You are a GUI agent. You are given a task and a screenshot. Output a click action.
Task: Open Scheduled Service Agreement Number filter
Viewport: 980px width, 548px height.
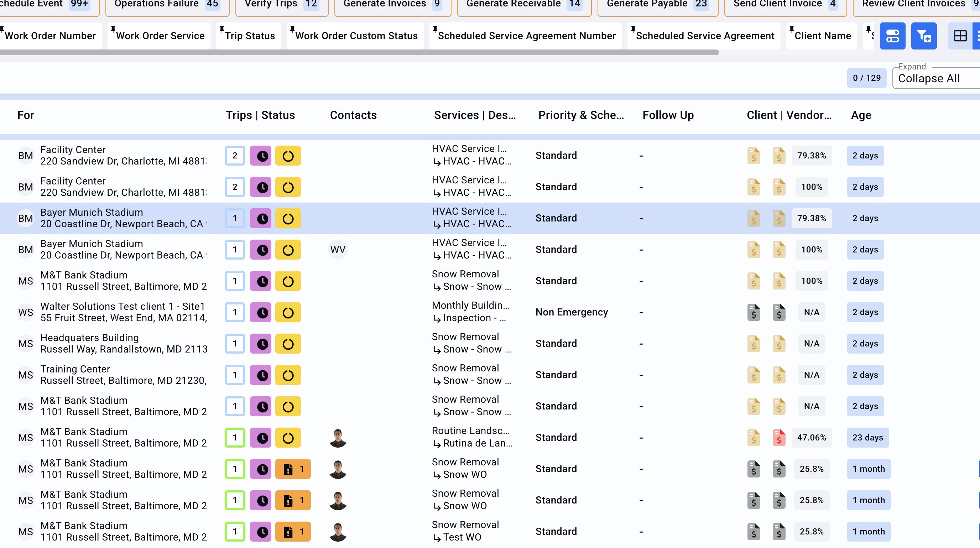[527, 36]
